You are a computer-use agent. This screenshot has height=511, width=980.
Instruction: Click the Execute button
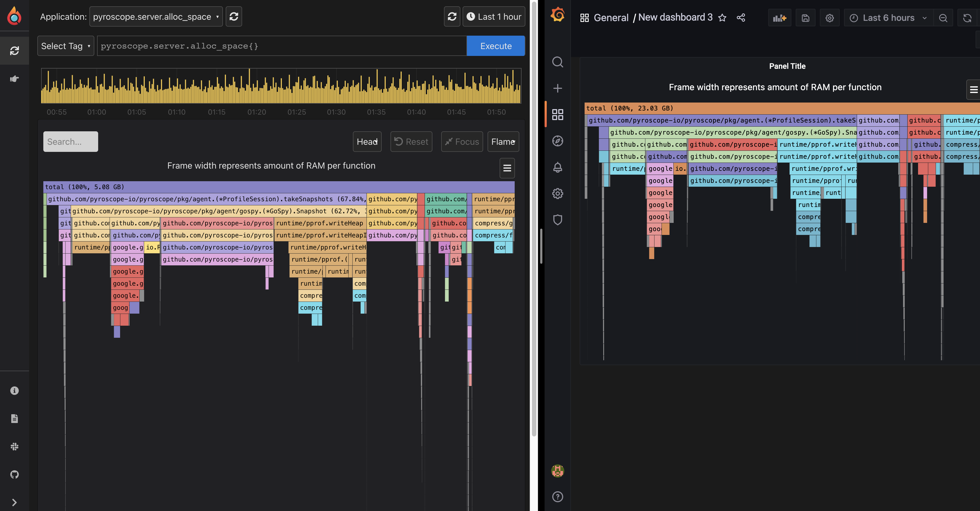(496, 46)
